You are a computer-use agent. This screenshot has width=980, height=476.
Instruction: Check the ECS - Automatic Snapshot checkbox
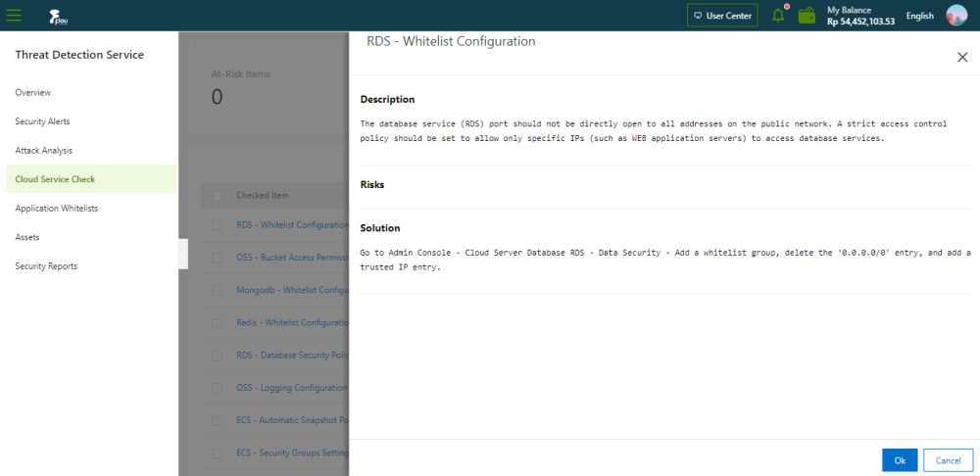217,420
